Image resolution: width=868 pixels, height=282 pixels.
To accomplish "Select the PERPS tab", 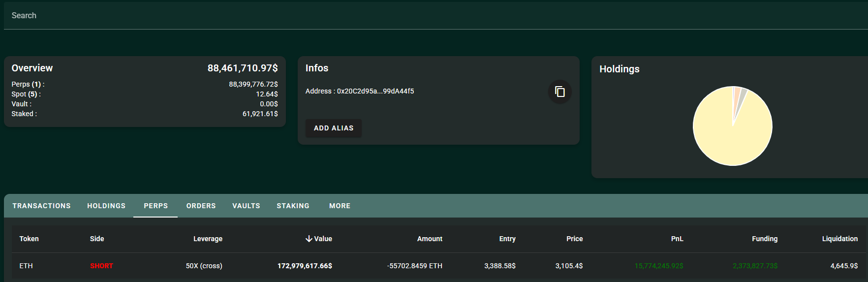I will pos(155,206).
